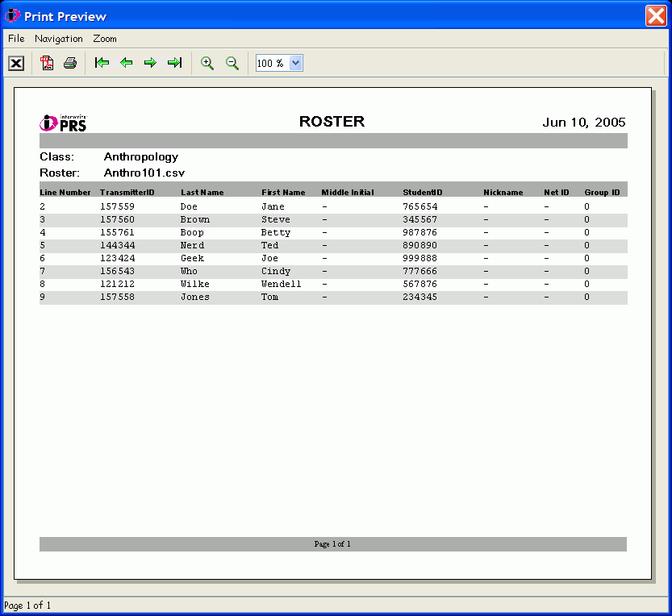Click the Page 1 of 1 footer banner
Viewport: 672px width, 616px height.
point(332,544)
